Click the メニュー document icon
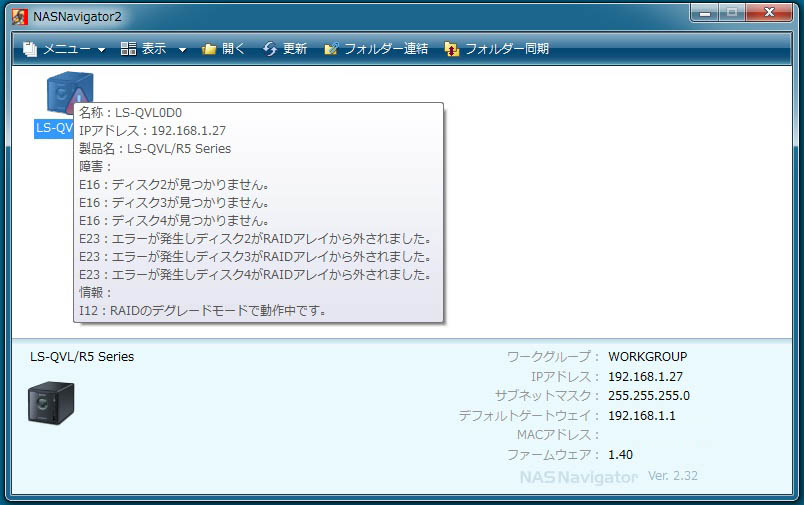 pos(30,49)
